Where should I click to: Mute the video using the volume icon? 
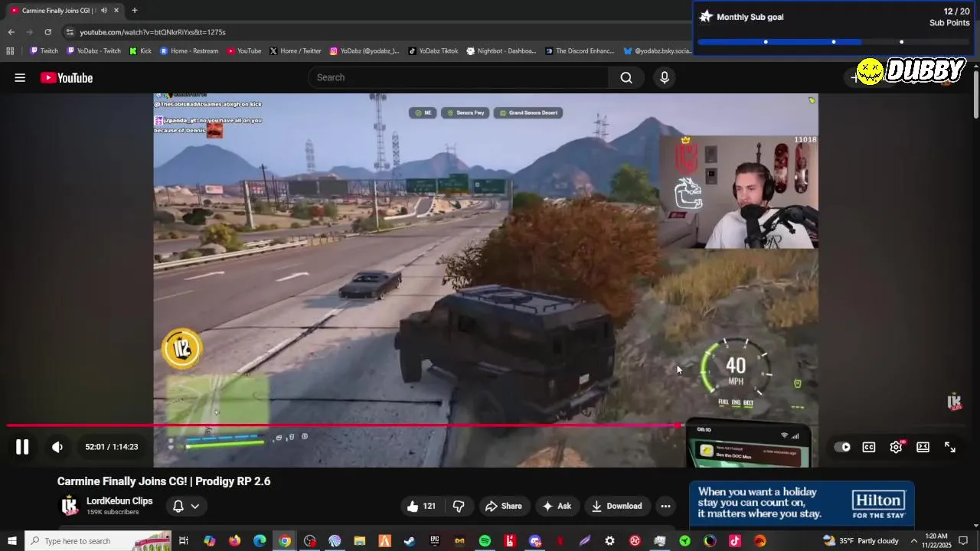(x=57, y=447)
